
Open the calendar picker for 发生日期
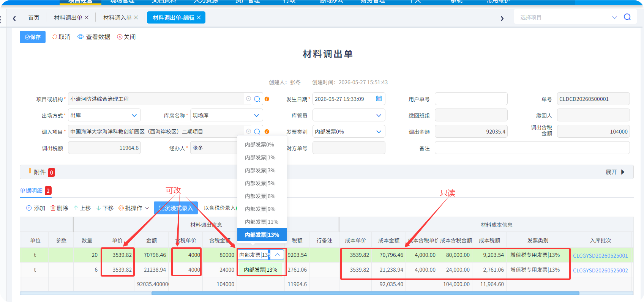[379, 99]
